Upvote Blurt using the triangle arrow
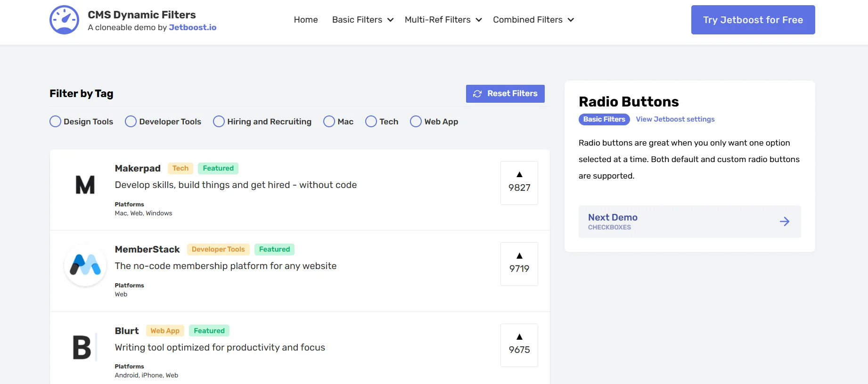 click(519, 337)
